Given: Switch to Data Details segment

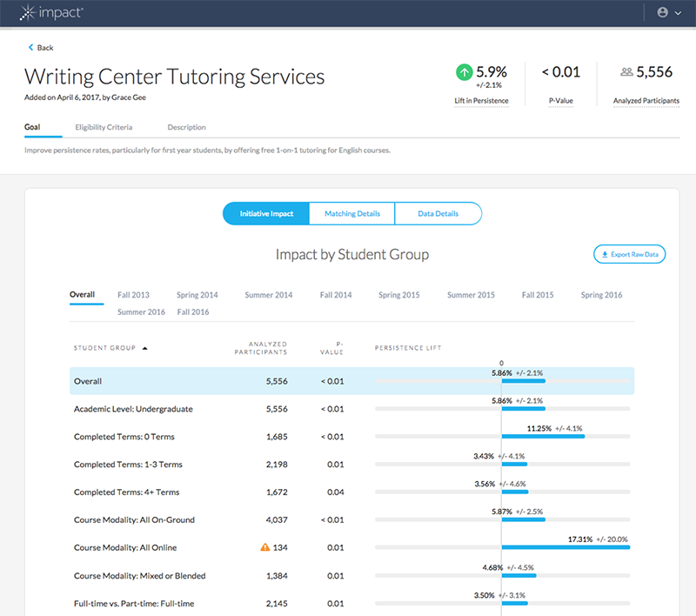Looking at the screenshot, I should pos(438,213).
